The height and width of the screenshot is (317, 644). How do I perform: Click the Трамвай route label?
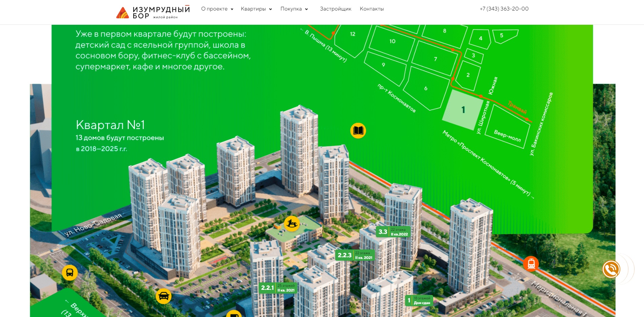tap(517, 107)
